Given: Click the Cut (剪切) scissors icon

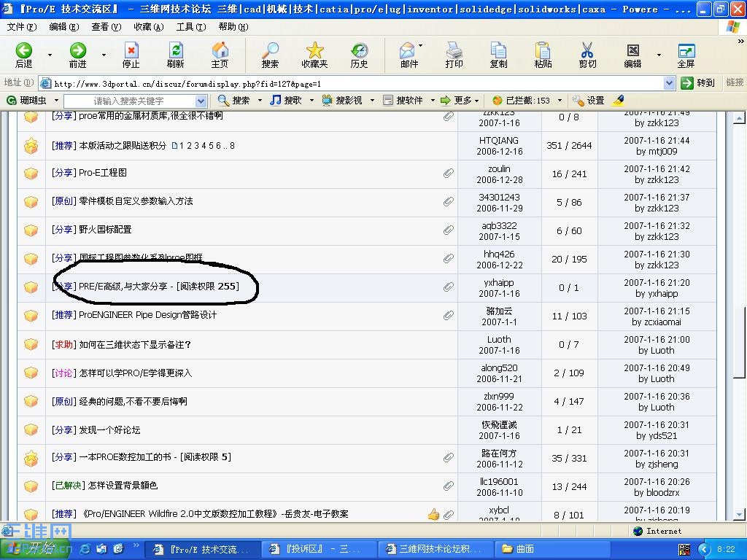Looking at the screenshot, I should 587,55.
